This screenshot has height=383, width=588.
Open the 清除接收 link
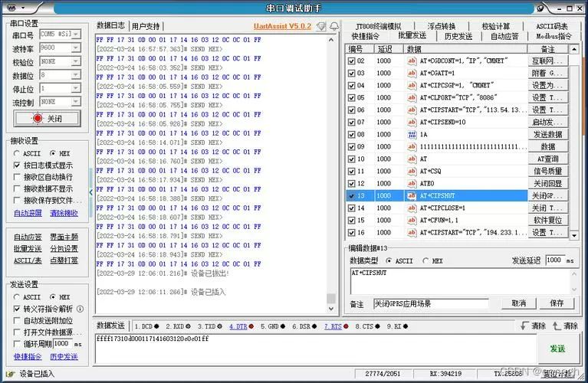64,213
